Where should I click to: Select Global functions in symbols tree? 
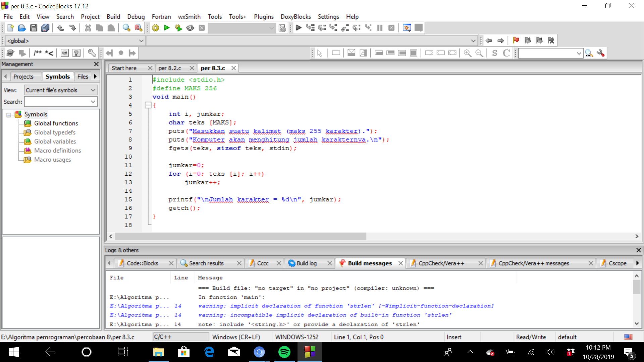[x=56, y=123]
